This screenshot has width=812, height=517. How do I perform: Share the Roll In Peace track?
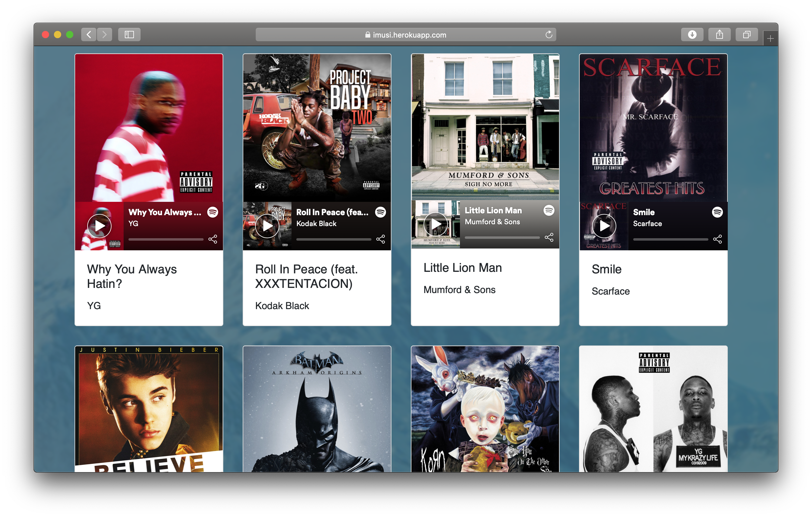click(x=380, y=239)
